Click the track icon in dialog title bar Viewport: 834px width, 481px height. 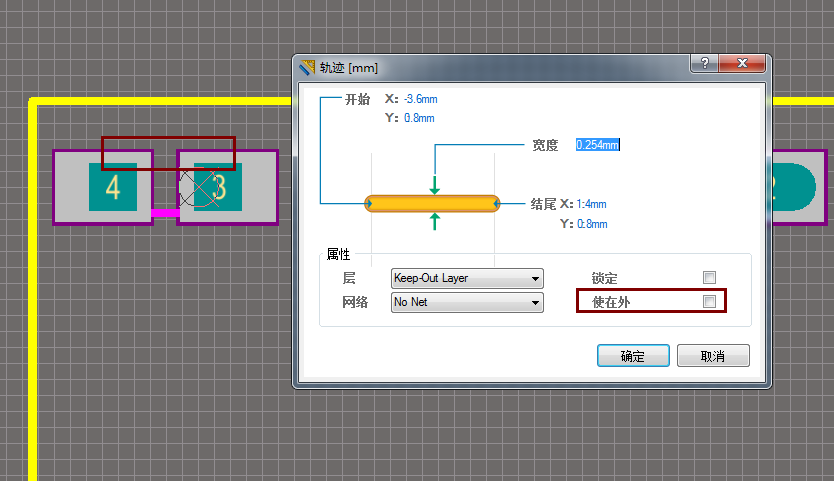pyautogui.click(x=307, y=68)
